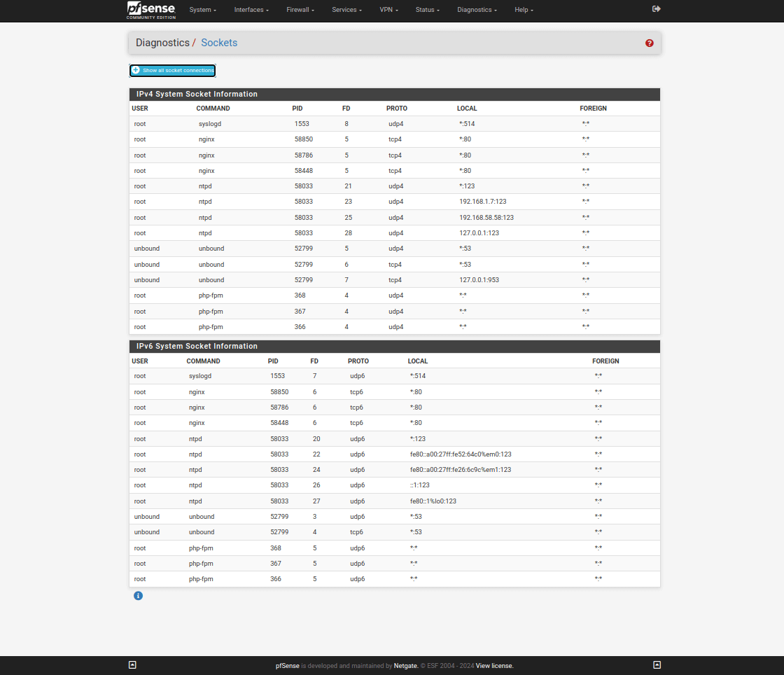Open the red help question mark icon
784x675 pixels.
click(x=649, y=43)
